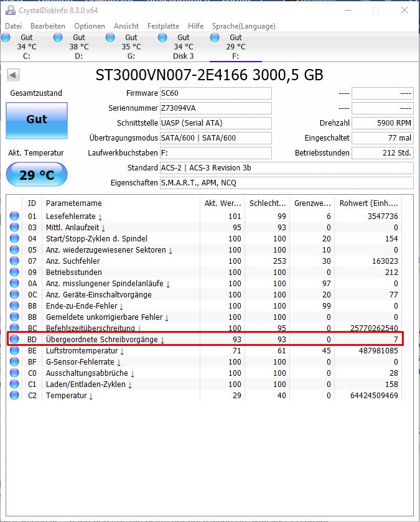Click status orb of row 09 Betriebsstunden
420x522 pixels.
click(x=14, y=272)
